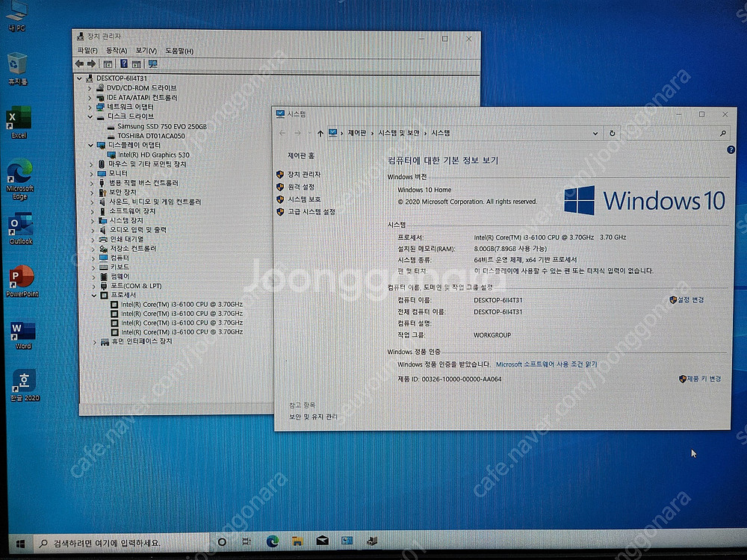
Task: Select Intel(R) HD Graphics 530 entry
Action: click(153, 155)
